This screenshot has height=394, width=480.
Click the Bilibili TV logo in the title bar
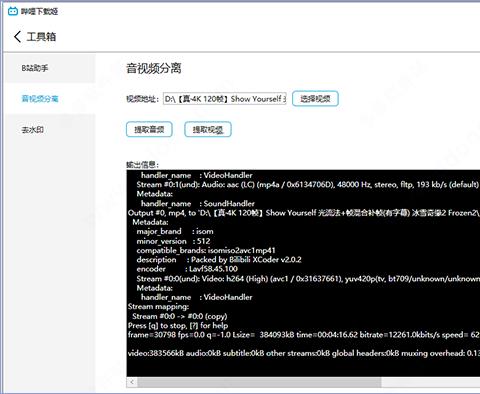click(x=13, y=11)
